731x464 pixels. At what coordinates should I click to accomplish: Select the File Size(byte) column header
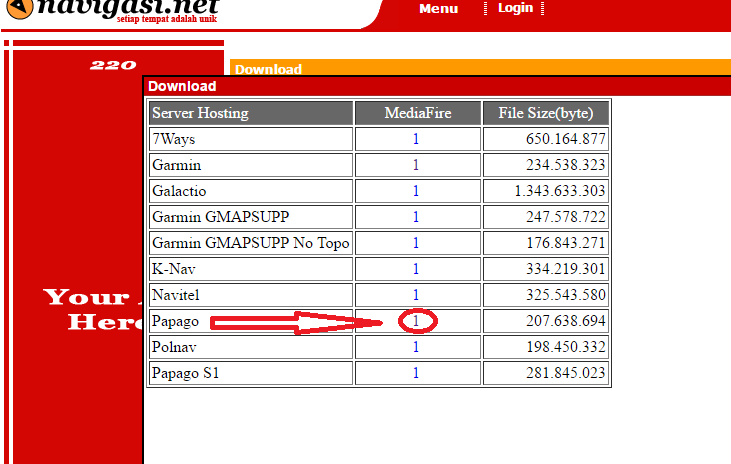click(x=546, y=113)
